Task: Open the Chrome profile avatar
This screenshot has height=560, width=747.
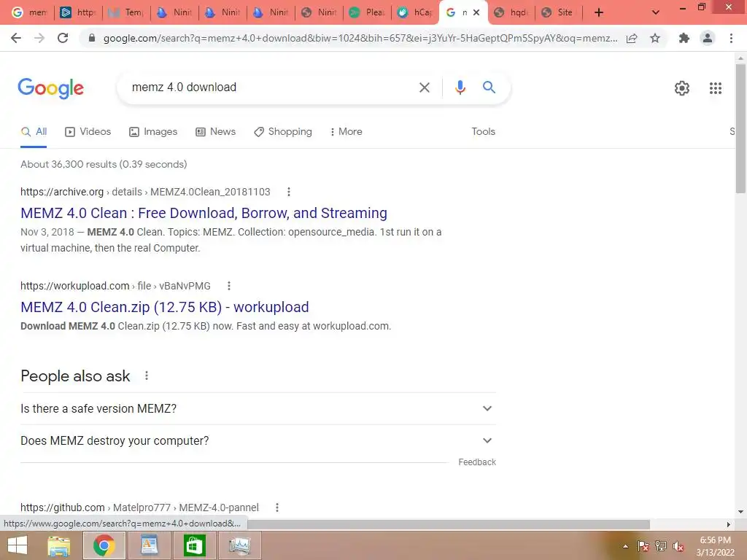Action: coord(708,38)
